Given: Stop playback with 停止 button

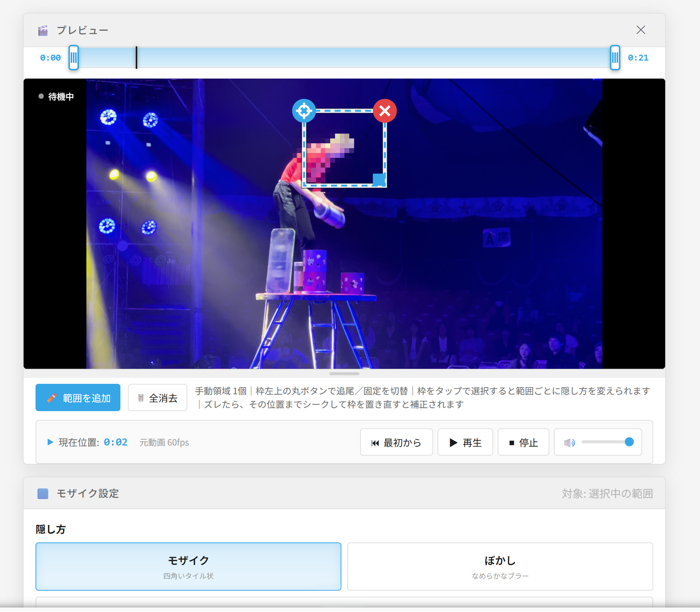Looking at the screenshot, I should [x=523, y=442].
